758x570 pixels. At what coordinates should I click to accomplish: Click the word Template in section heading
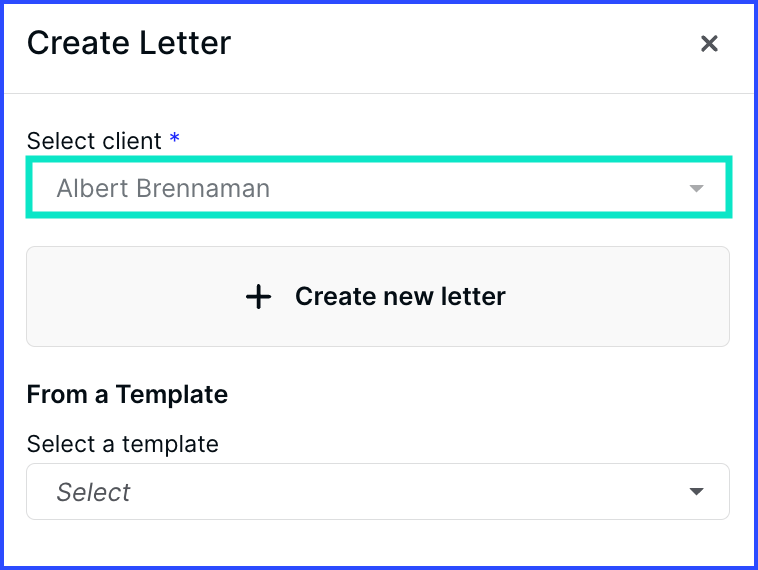[x=171, y=394]
